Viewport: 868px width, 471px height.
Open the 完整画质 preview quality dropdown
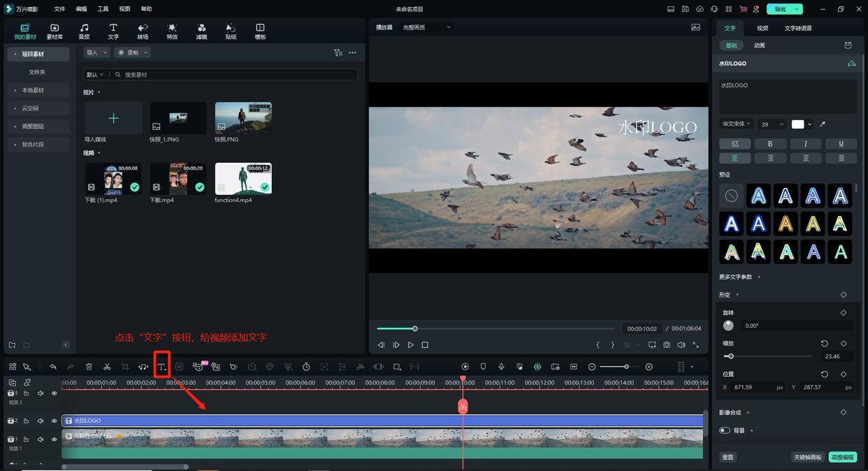pos(427,27)
